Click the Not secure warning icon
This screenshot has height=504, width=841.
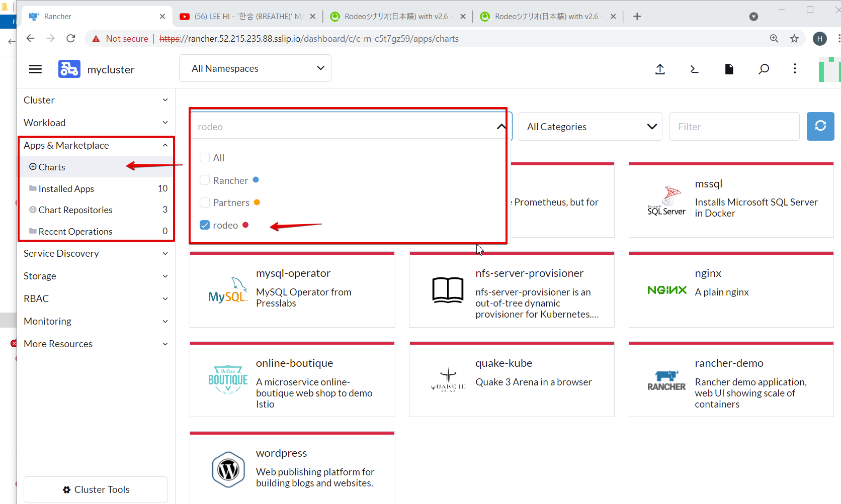(96, 39)
